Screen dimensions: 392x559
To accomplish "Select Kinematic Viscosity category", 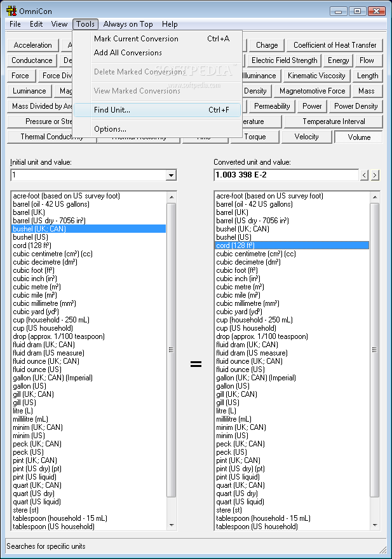I will pyautogui.click(x=316, y=76).
